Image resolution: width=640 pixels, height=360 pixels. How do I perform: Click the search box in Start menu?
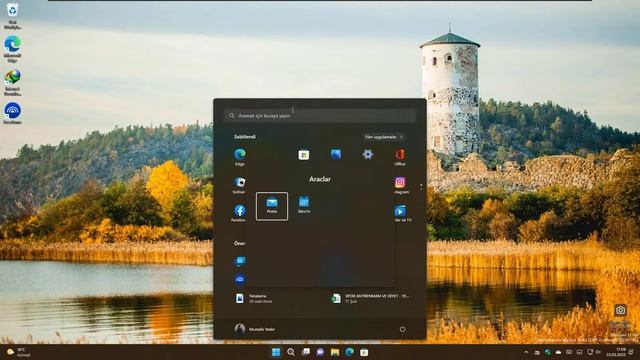[x=320, y=116]
